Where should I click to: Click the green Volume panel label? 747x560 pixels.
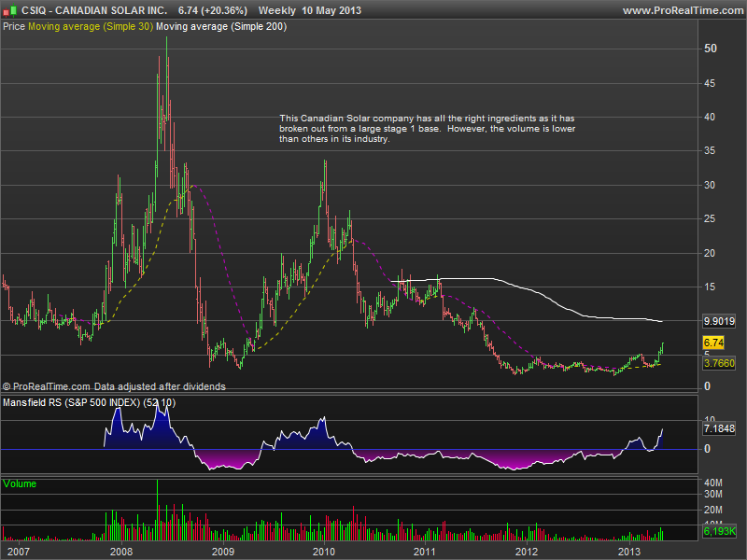tap(20, 483)
